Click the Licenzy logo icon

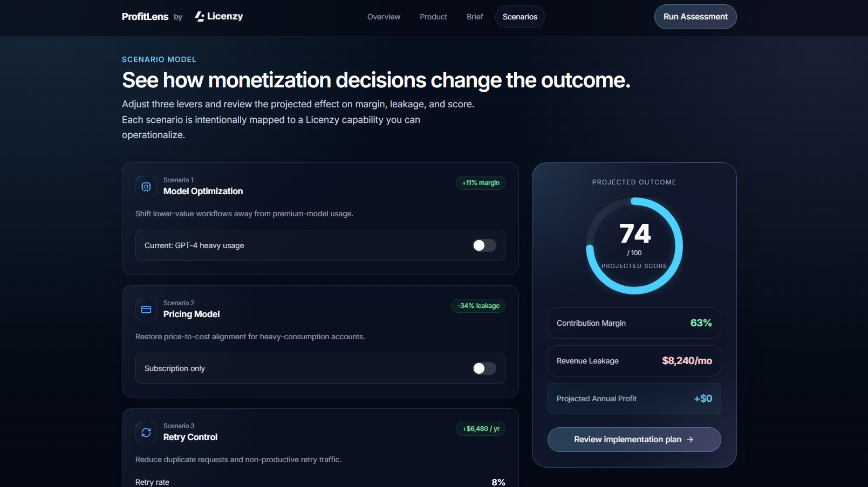[x=200, y=17]
